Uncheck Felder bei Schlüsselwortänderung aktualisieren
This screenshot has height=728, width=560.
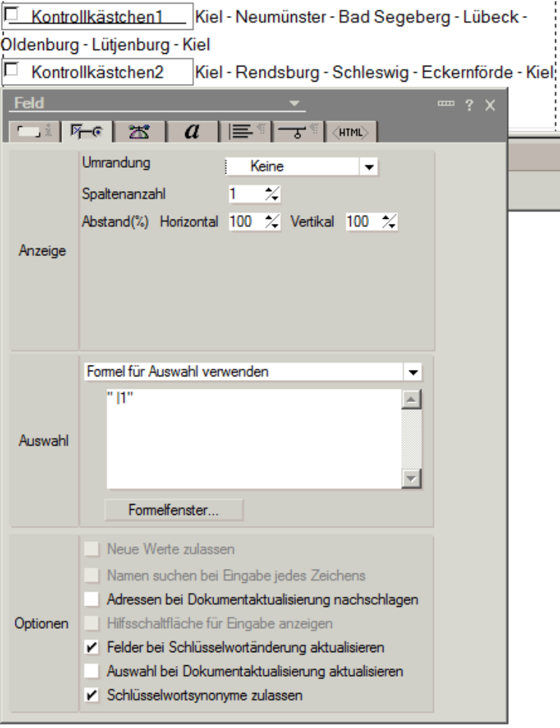click(92, 647)
